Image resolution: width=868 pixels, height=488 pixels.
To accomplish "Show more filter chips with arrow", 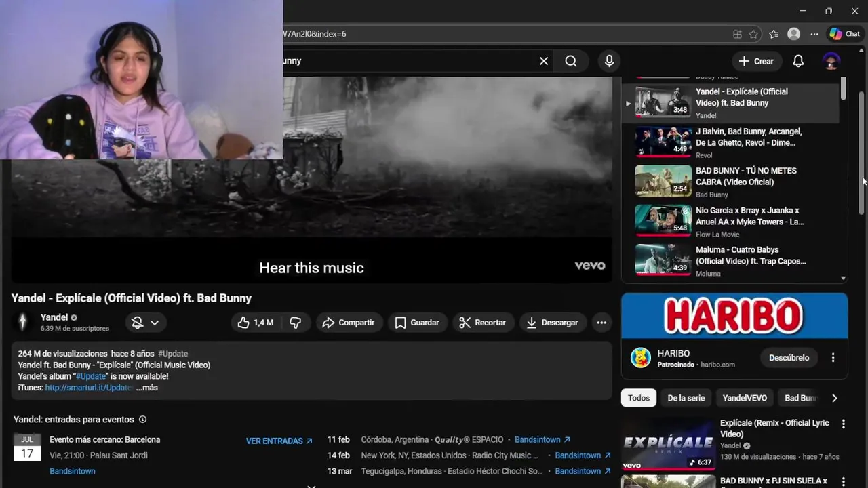I will [x=835, y=398].
